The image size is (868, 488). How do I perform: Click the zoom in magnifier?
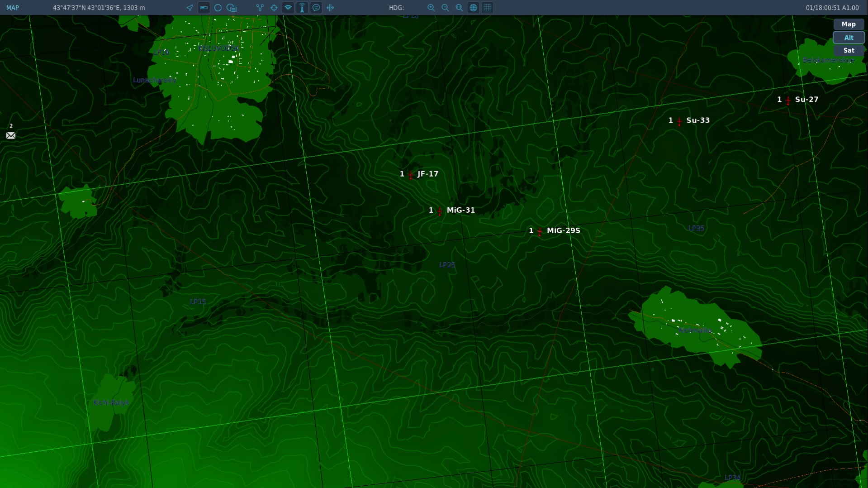(431, 8)
